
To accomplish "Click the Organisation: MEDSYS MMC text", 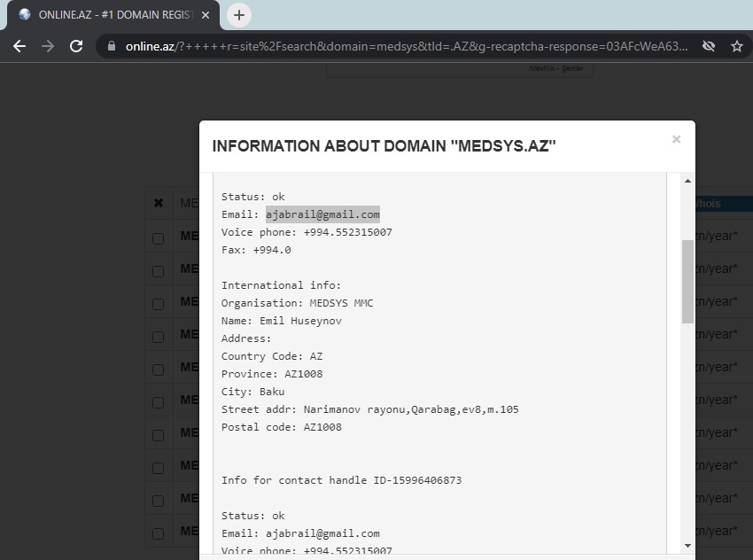I will 297,303.
